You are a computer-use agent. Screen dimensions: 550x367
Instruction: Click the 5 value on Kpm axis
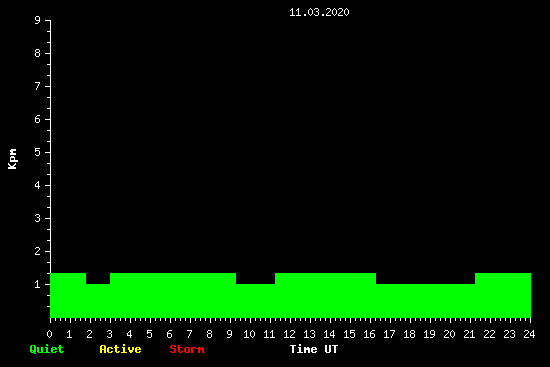click(37, 152)
